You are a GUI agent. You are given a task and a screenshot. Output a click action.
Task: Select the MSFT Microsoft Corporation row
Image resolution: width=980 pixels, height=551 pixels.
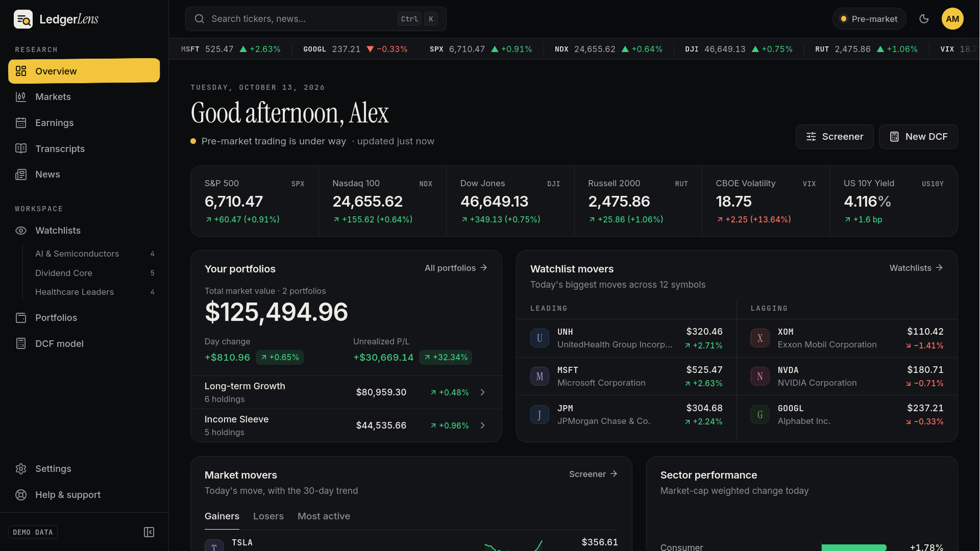[626, 377]
